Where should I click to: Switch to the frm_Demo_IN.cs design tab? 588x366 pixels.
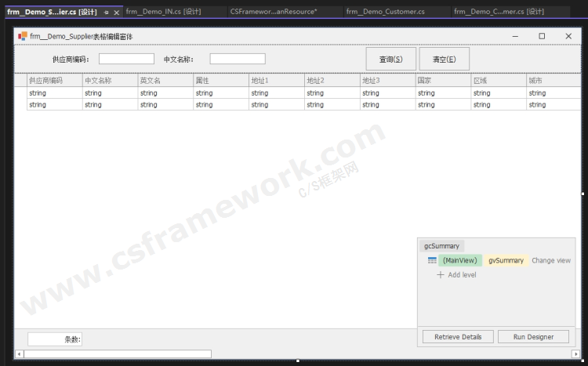tap(163, 12)
